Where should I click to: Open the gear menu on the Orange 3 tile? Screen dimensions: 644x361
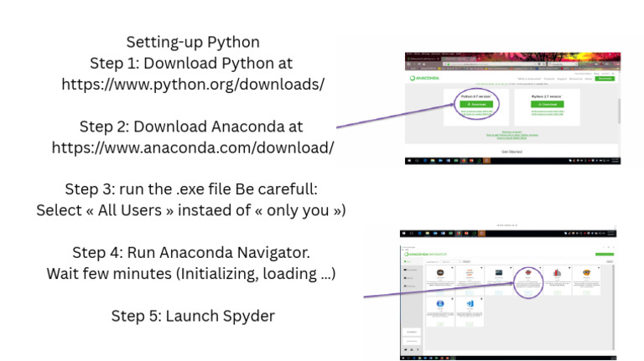599,267
